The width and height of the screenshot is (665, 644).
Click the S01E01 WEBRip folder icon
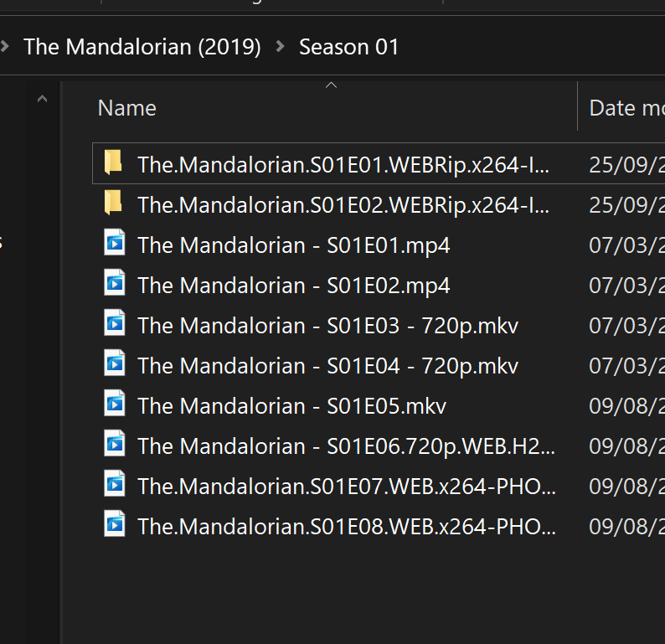coord(113,163)
